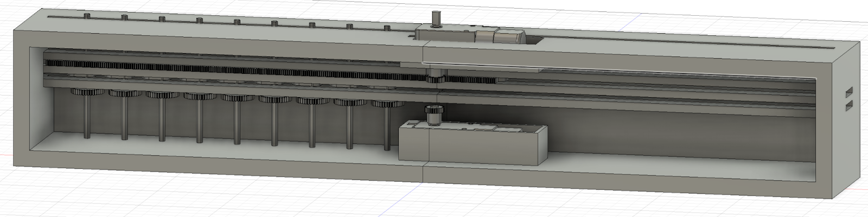Screen dimensions: 868x217
Task: Select the enclosure's left side wall face
Action: (x=20, y=92)
